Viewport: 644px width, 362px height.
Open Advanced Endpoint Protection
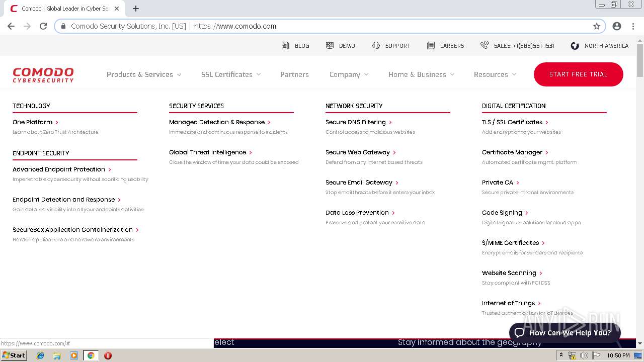point(59,169)
